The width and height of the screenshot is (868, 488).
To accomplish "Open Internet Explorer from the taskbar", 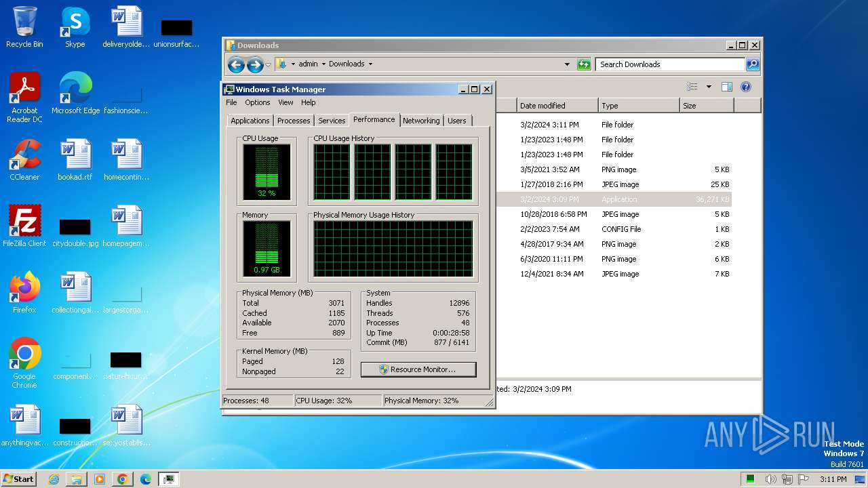I will click(x=54, y=479).
